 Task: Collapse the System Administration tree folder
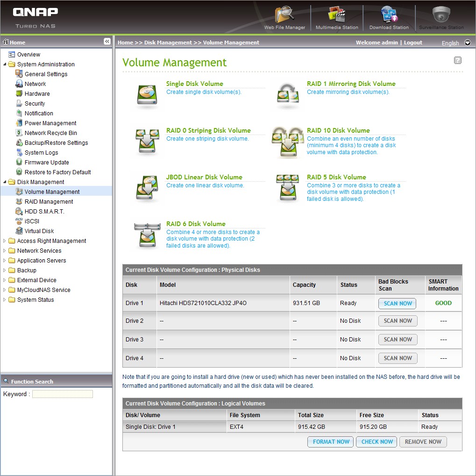5,64
